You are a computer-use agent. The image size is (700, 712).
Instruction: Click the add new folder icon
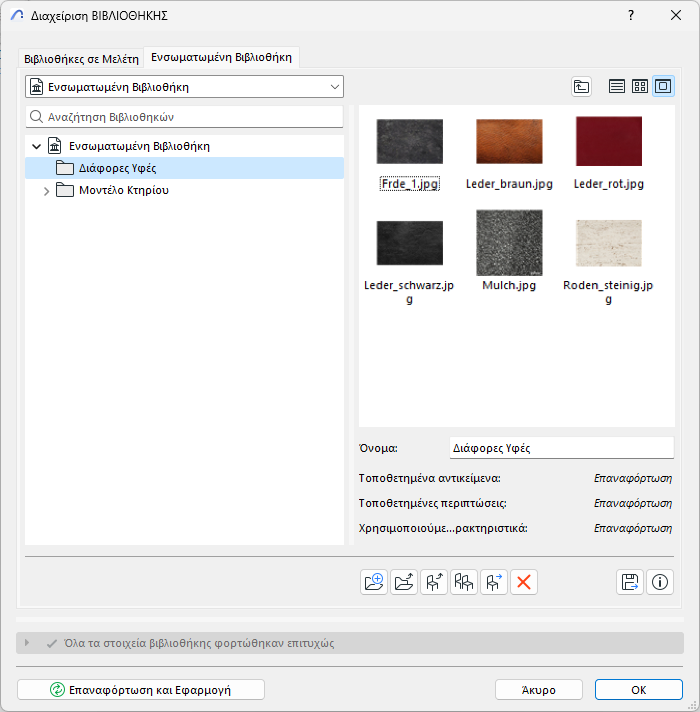pos(374,582)
